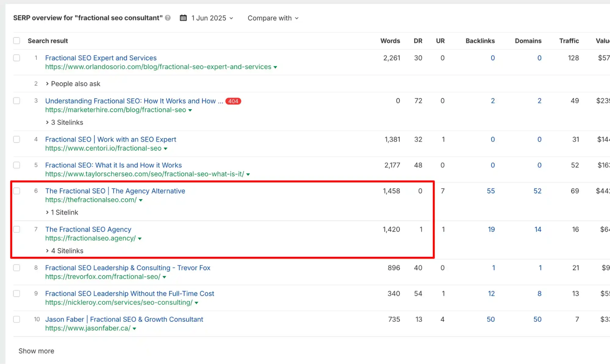
Task: Check the box for the Trevor Fox result
Action: point(16,268)
